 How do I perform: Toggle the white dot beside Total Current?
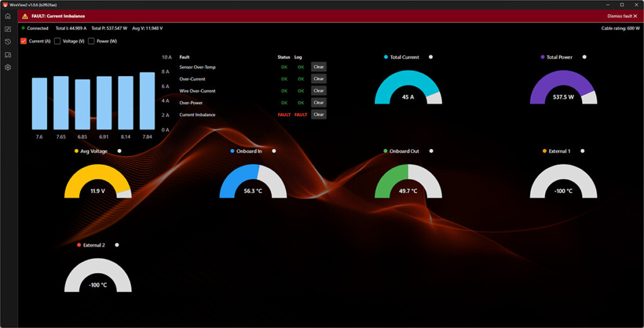click(430, 57)
